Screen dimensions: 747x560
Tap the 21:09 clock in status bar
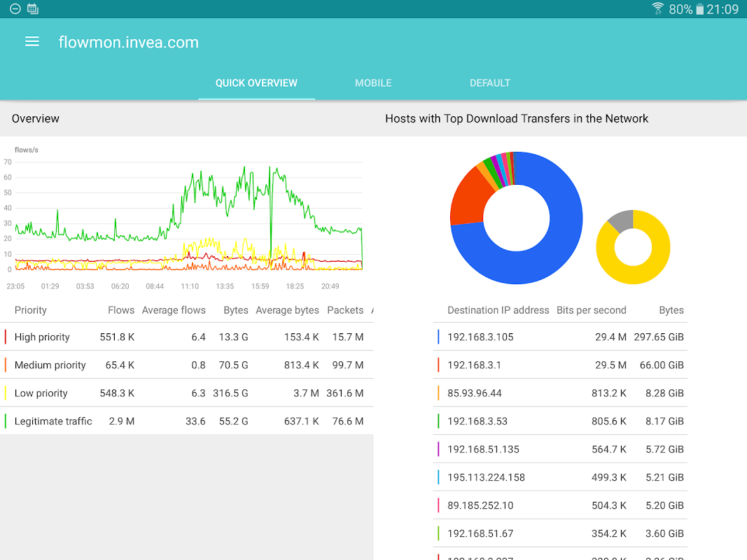[x=722, y=9]
